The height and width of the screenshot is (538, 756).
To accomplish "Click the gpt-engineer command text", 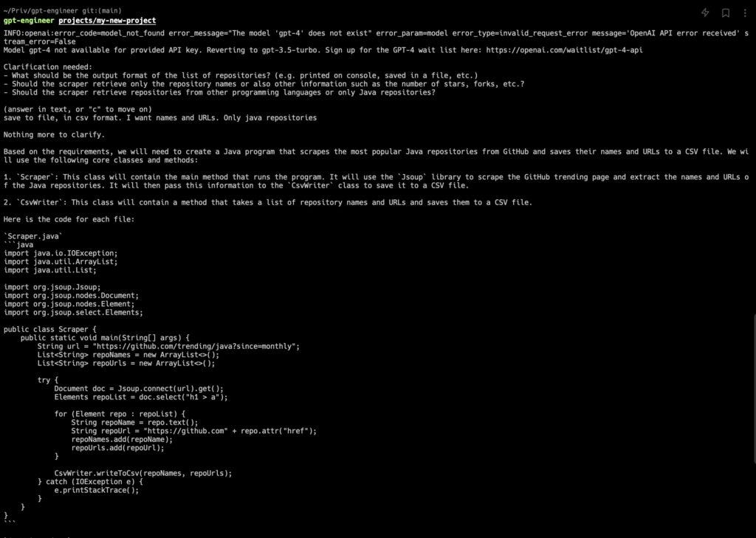I will tap(29, 21).
